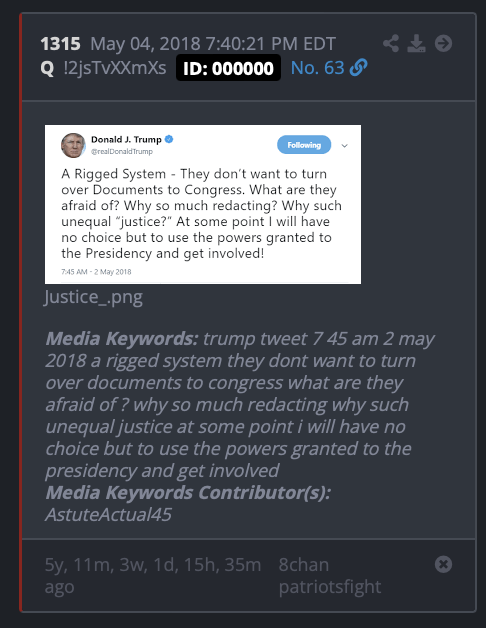Click the @realDonaldTrump handle
Viewport: 486px width, 628px height.
click(122, 151)
